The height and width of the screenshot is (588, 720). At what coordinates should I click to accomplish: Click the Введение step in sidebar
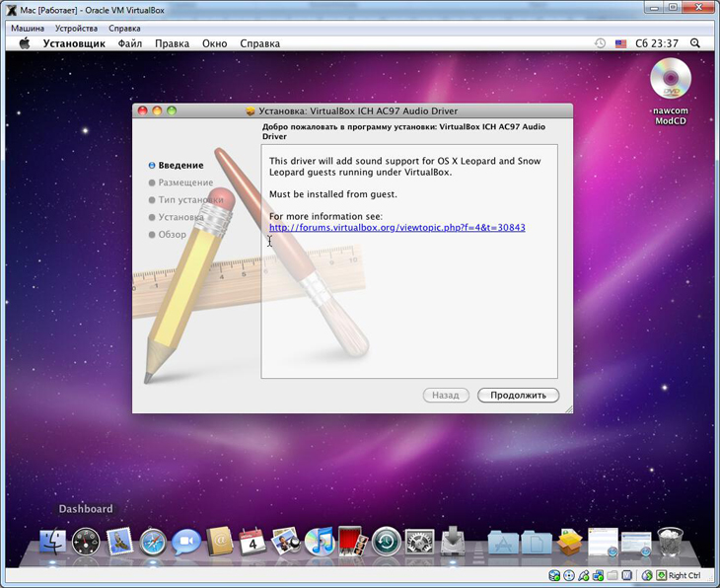(180, 166)
